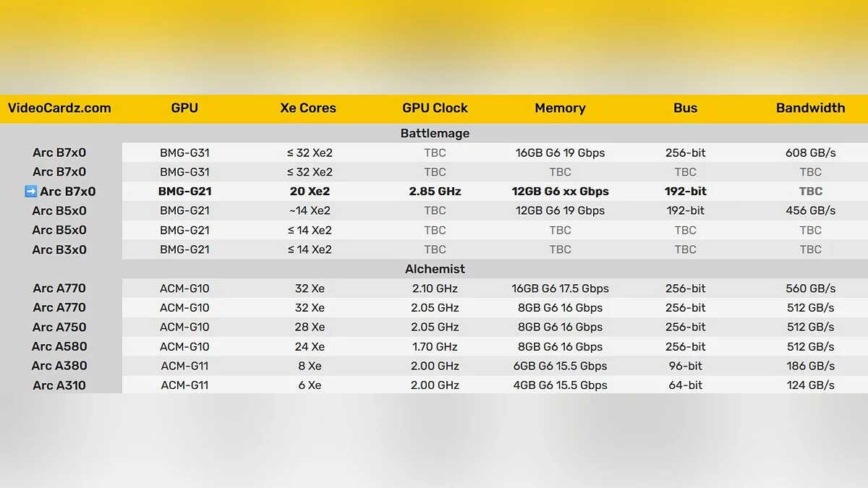This screenshot has width=868, height=488.
Task: Click the 608 GB/s bandwidth value
Action: pos(810,153)
